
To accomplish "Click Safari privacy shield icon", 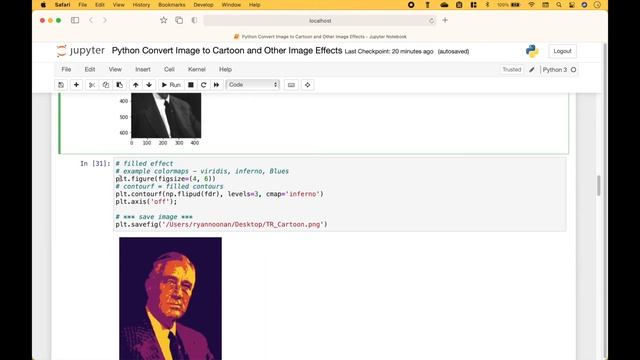I will coord(194,20).
